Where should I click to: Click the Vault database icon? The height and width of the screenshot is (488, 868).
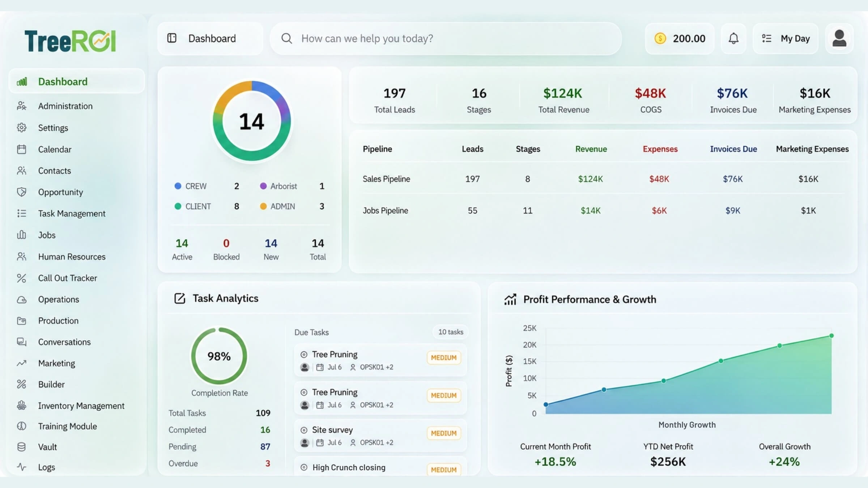pyautogui.click(x=21, y=447)
